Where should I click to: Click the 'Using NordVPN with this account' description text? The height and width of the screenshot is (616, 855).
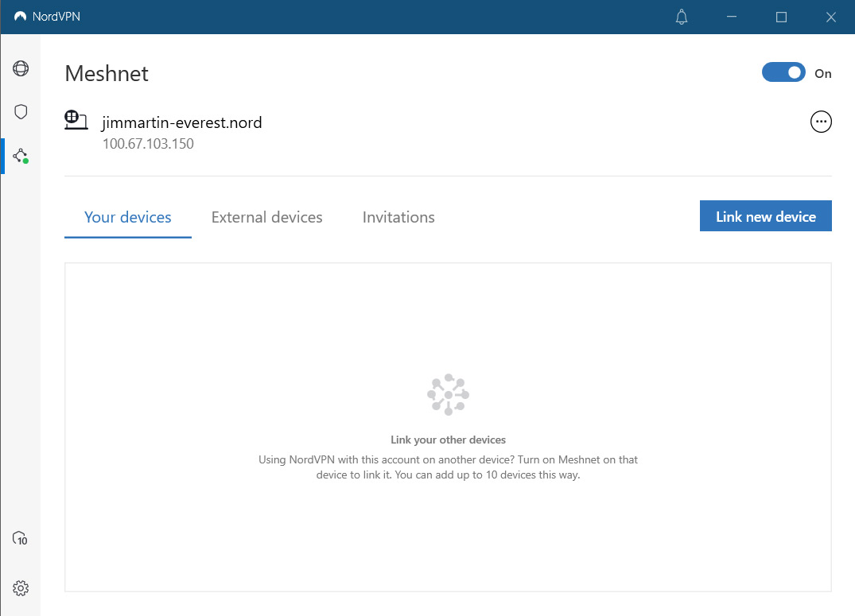pos(449,467)
